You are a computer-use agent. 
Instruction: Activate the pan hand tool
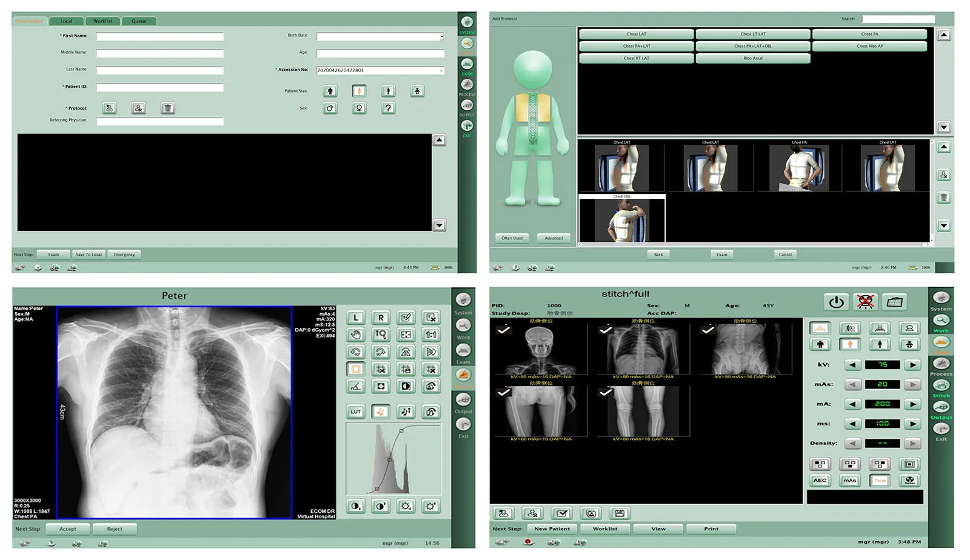tap(356, 335)
